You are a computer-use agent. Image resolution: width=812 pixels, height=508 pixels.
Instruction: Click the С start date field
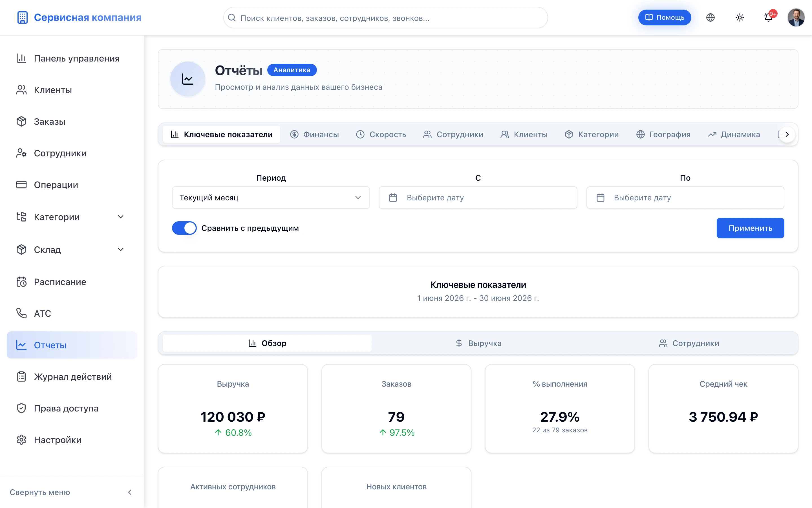coord(478,198)
